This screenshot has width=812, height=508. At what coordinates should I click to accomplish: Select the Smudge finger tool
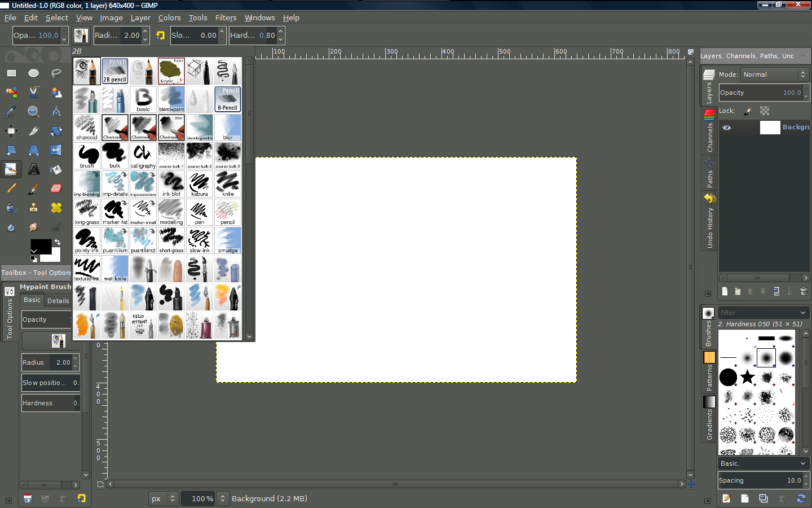[x=34, y=227]
